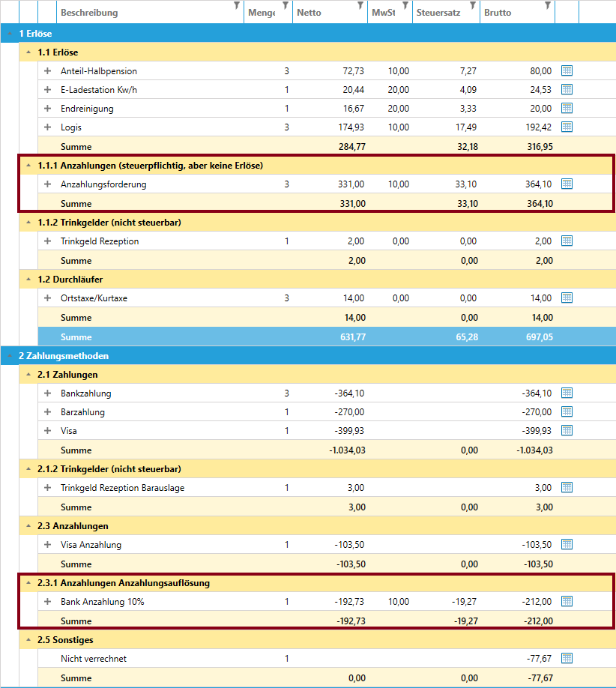This screenshot has height=688, width=616.
Task: Collapse the 2.1 Zahlungen group
Action: click(x=28, y=374)
